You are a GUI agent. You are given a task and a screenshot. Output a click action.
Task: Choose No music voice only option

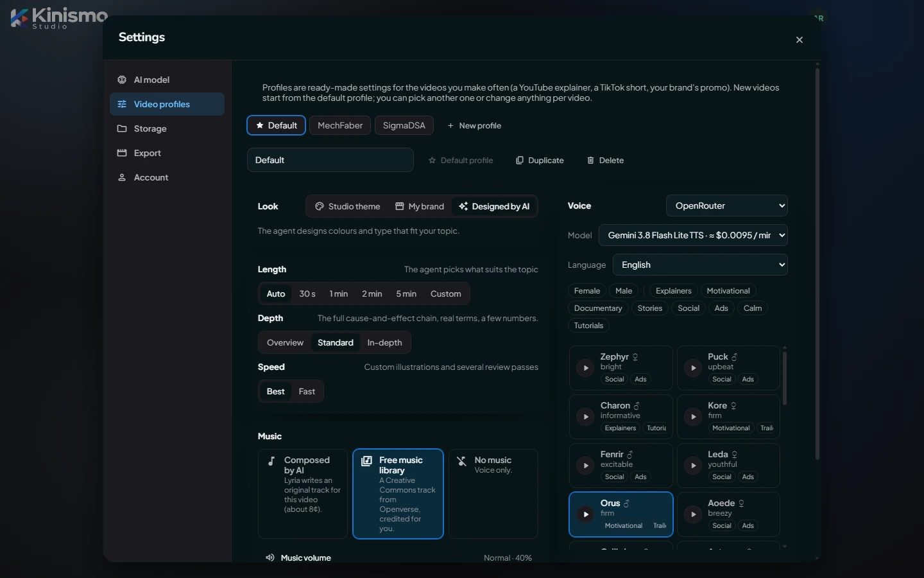pos(493,494)
